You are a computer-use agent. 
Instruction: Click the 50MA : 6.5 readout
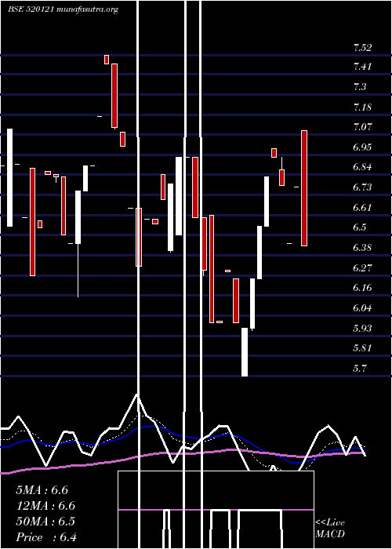45,522
